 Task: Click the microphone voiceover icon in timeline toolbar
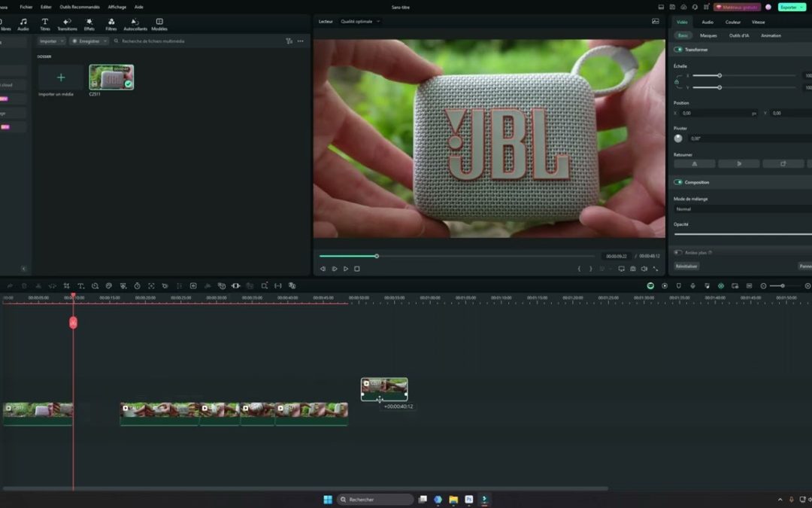pos(692,286)
